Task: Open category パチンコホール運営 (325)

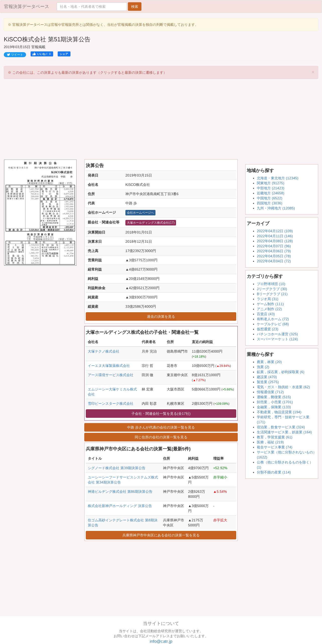Action: coord(277,334)
